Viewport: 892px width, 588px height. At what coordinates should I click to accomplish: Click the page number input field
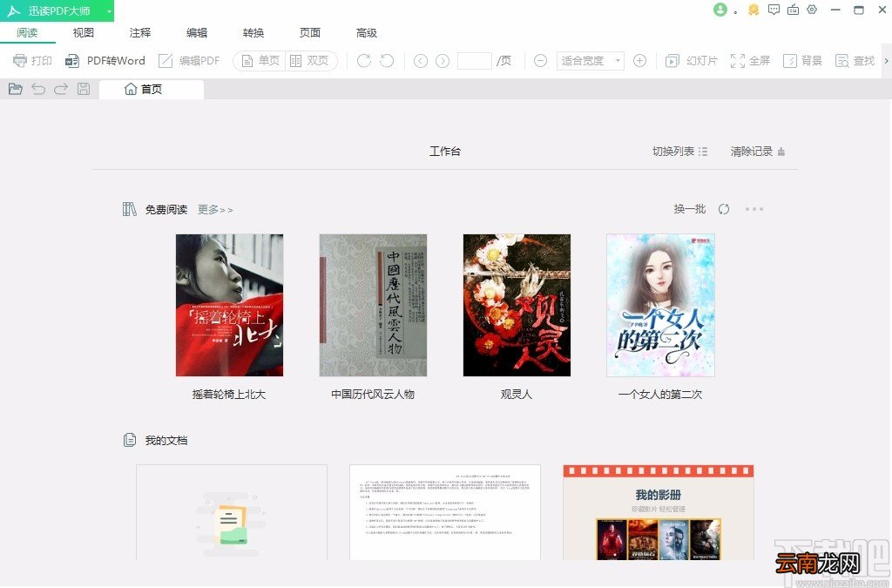[475, 60]
